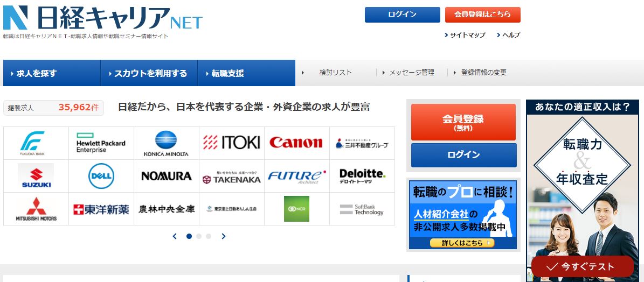Click the 今すぐテスト button

(x=583, y=266)
